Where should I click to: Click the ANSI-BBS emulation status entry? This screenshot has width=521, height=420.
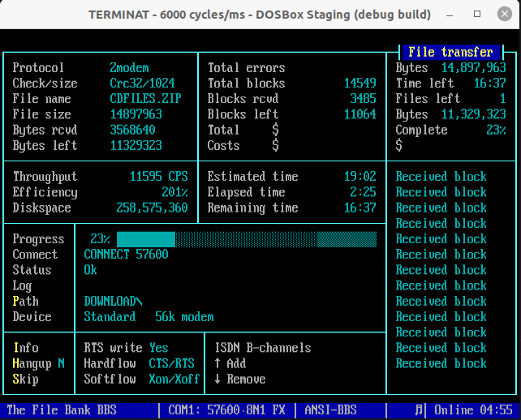(330, 410)
